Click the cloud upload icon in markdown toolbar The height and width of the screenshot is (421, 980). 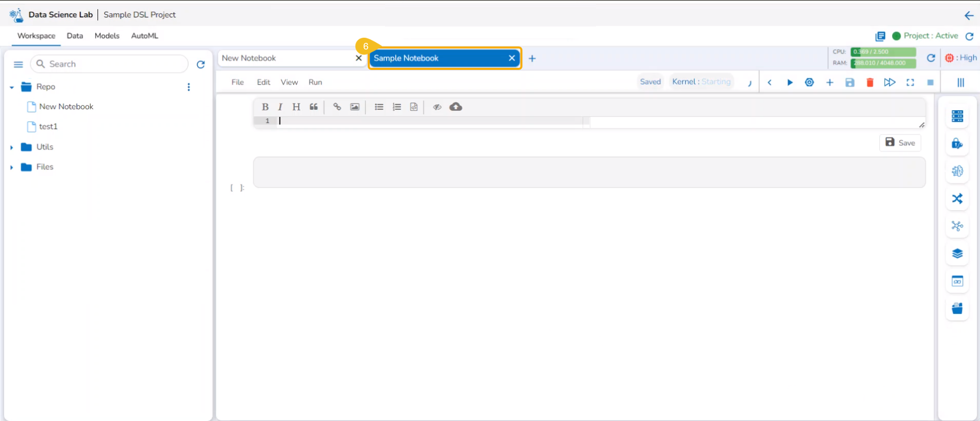pyautogui.click(x=456, y=107)
